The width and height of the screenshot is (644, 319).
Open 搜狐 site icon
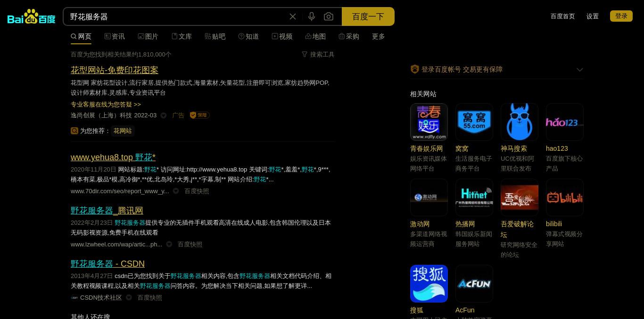(429, 284)
